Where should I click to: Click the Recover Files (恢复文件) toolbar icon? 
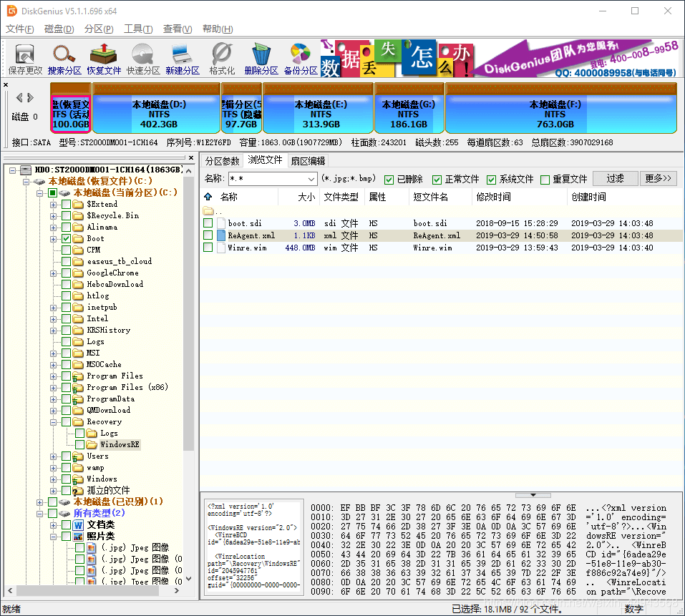tap(104, 59)
